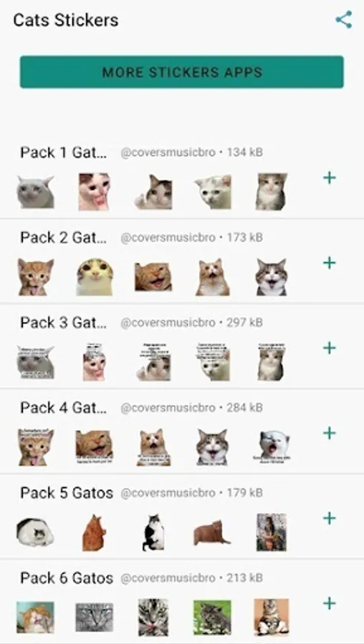Select the Pack 6 Gatos title

[x=67, y=578]
